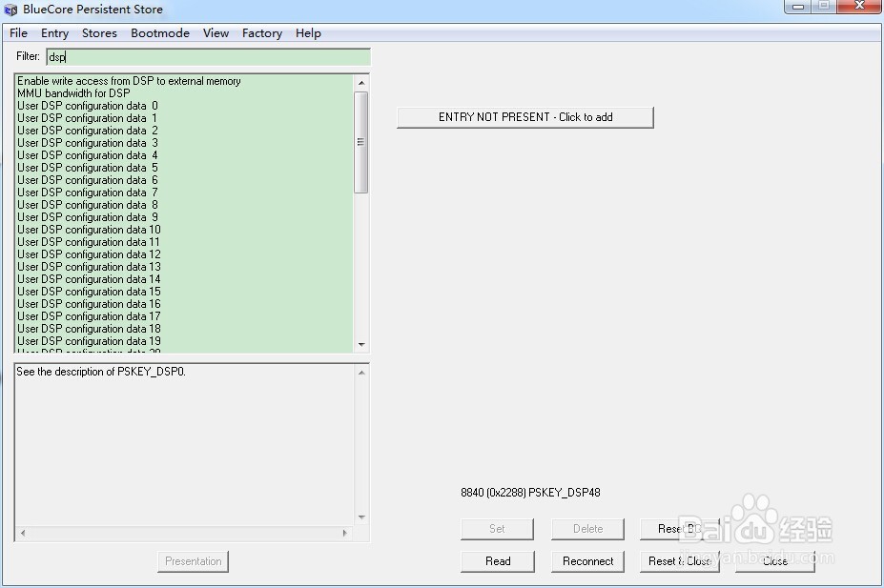Select User DSP configuration data 15

point(184,292)
